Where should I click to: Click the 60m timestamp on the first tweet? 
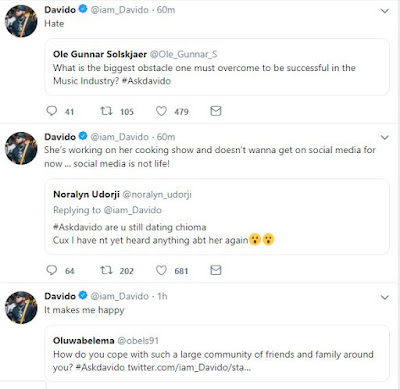166,10
